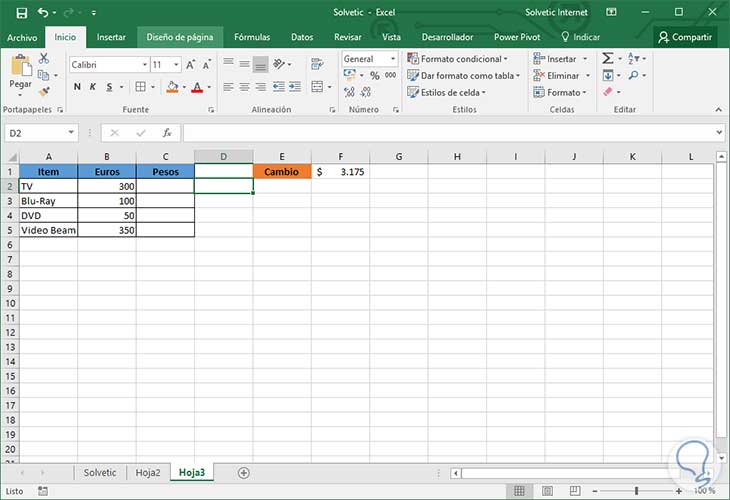
Task: Click the Merge and Center icon
Action: (x=317, y=87)
